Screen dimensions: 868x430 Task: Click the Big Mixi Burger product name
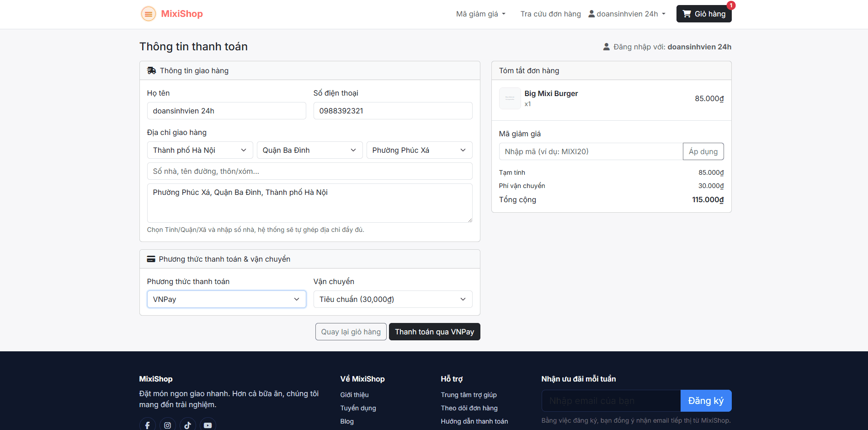click(x=551, y=93)
